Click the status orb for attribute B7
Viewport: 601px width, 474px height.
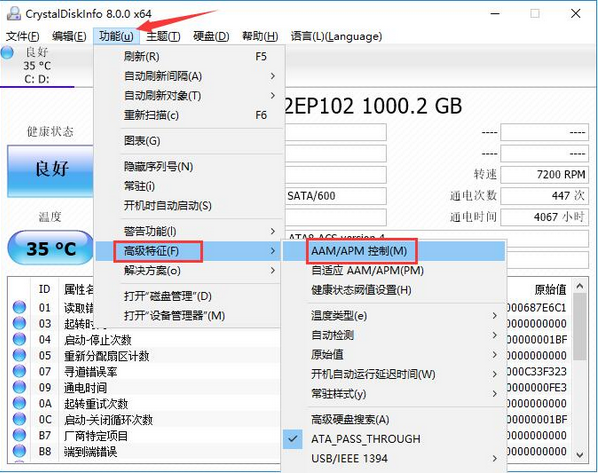[19, 435]
